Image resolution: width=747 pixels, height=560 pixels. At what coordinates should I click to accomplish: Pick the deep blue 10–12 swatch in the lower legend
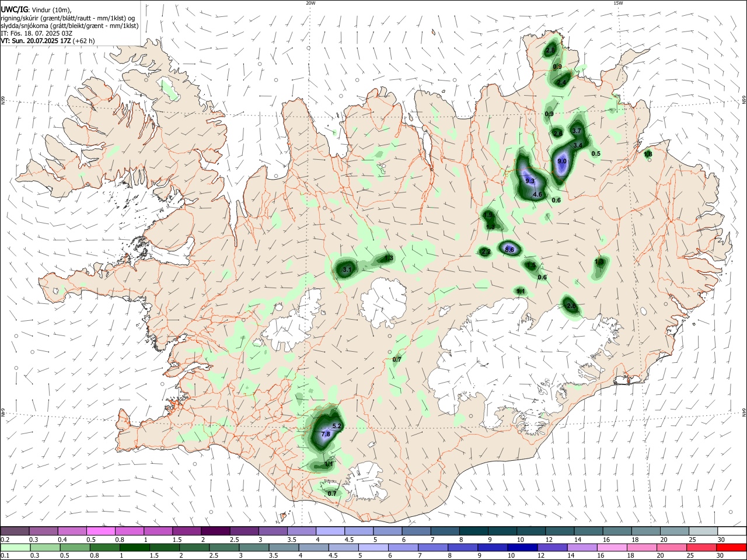[x=523, y=548]
